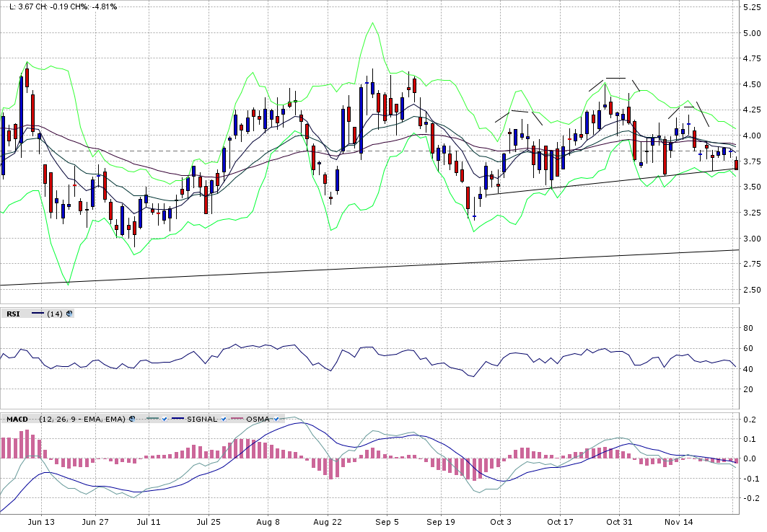Toggle the MACD line visibility checkbox
This screenshot has height=532, width=767.
(165, 419)
